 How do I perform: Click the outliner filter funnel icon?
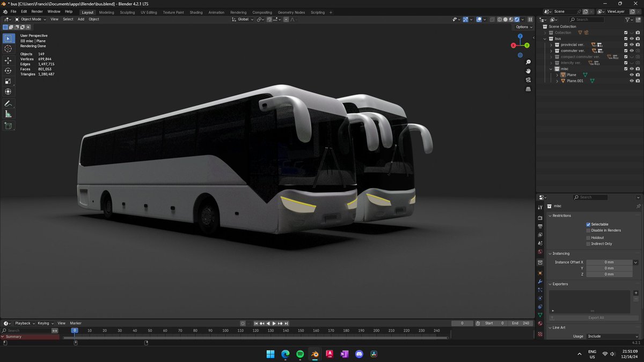(x=627, y=19)
